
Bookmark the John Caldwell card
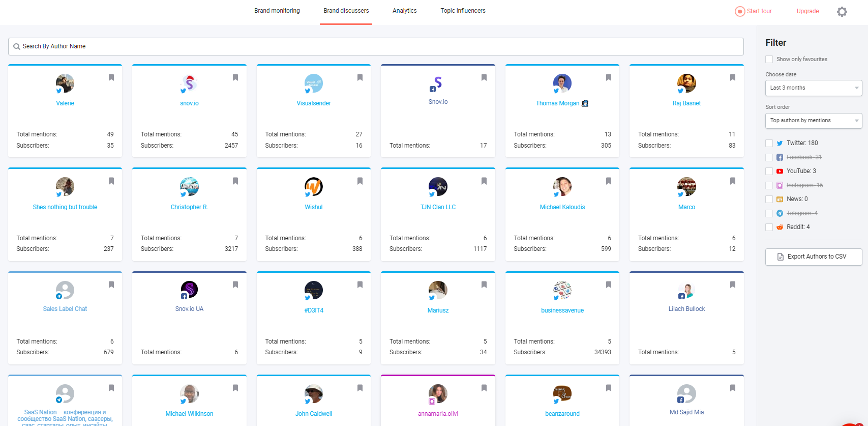point(360,388)
